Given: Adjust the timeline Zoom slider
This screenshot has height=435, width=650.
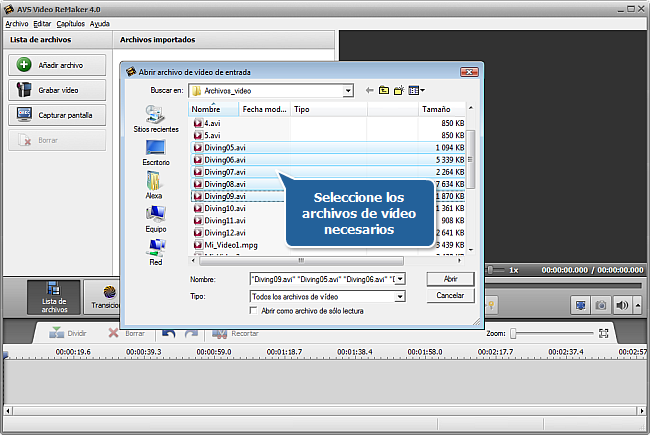Looking at the screenshot, I should click(x=513, y=333).
